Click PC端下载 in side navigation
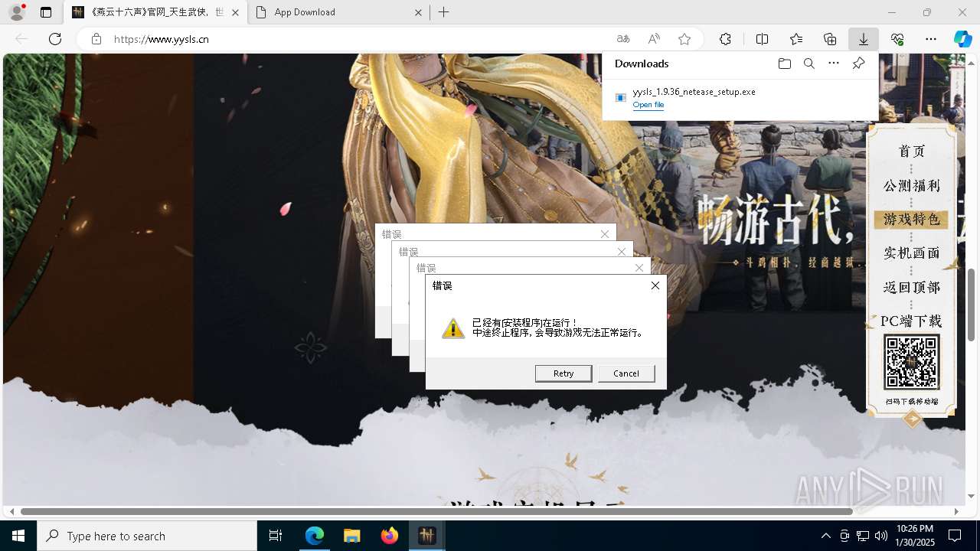Viewport: 980px width, 551px height. point(911,321)
